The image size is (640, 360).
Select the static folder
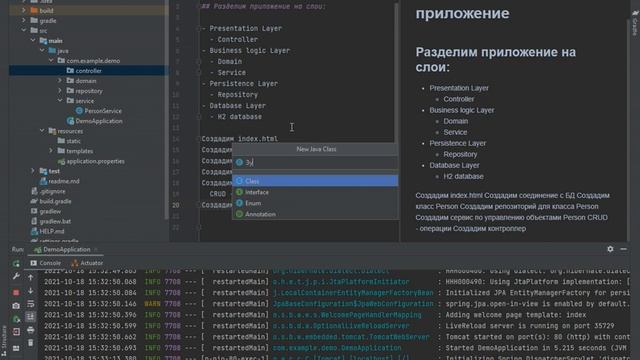[73, 141]
